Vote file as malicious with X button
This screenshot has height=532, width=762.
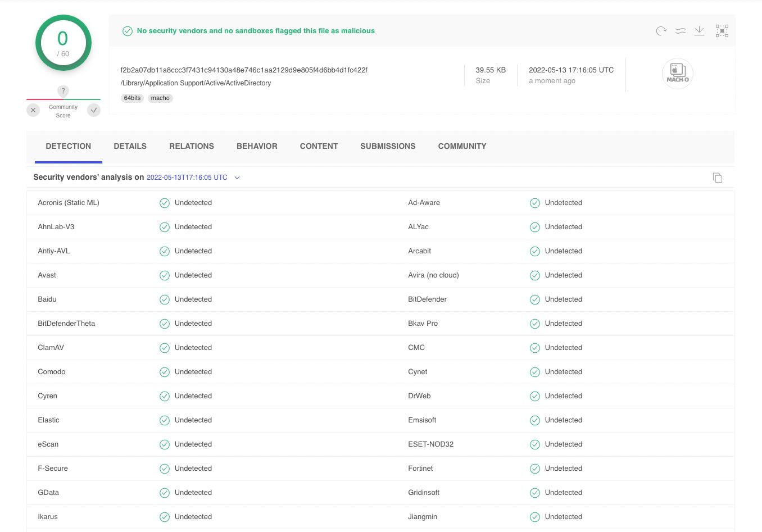[x=34, y=110]
